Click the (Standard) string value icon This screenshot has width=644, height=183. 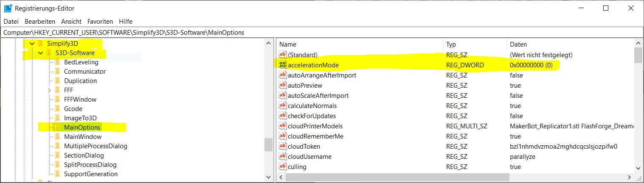pos(283,55)
